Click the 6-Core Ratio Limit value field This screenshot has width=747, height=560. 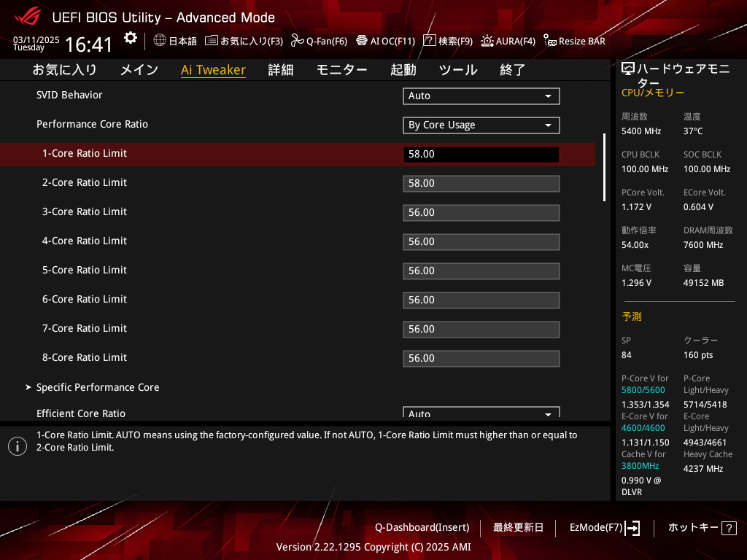point(481,300)
